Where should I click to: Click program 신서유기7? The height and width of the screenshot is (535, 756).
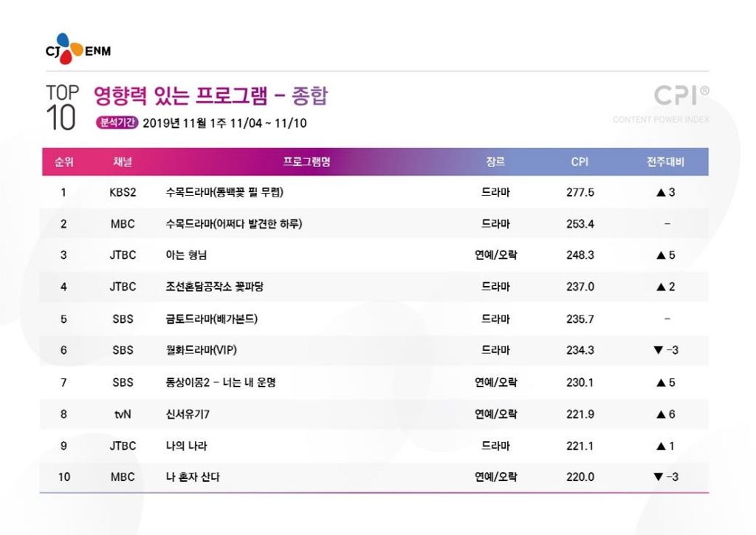click(188, 415)
